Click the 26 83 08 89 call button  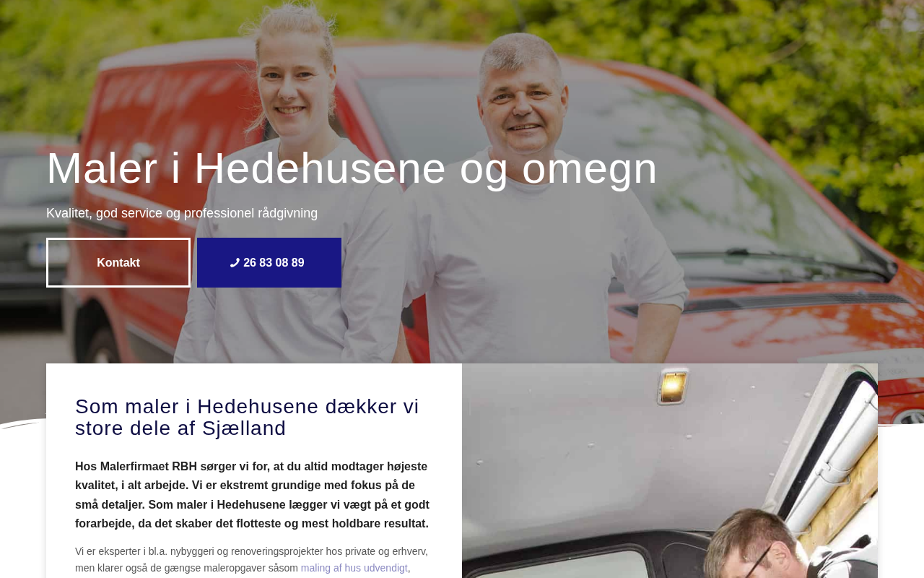click(x=269, y=263)
